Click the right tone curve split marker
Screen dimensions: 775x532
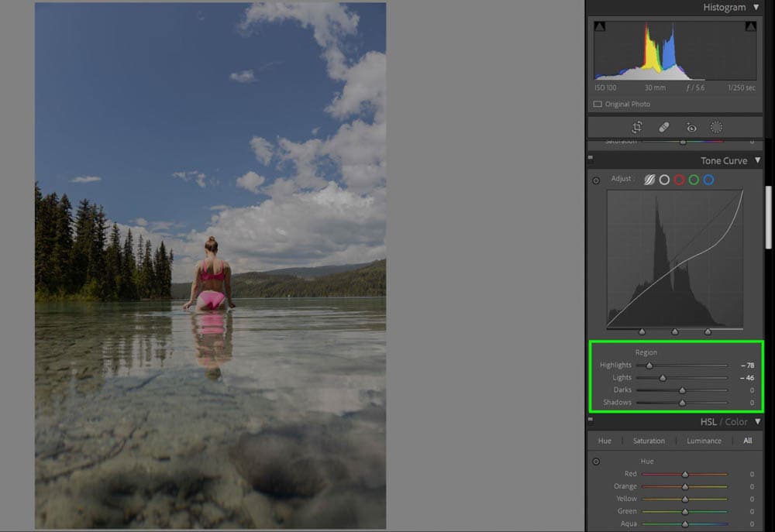(x=708, y=331)
